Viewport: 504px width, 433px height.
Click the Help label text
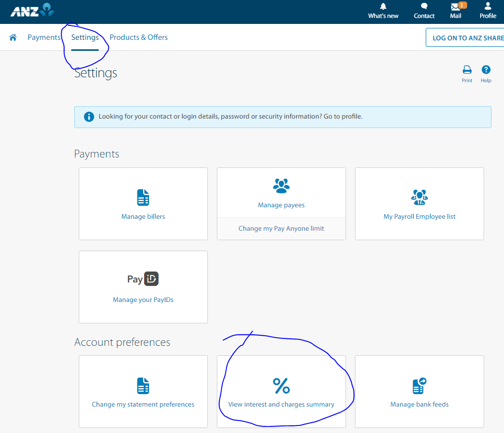pyautogui.click(x=486, y=81)
